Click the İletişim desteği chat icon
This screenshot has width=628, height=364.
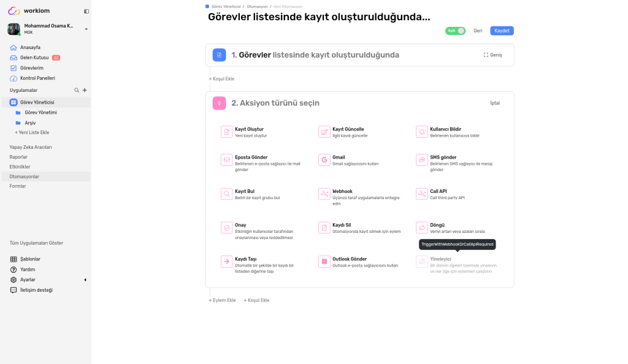[13, 290]
